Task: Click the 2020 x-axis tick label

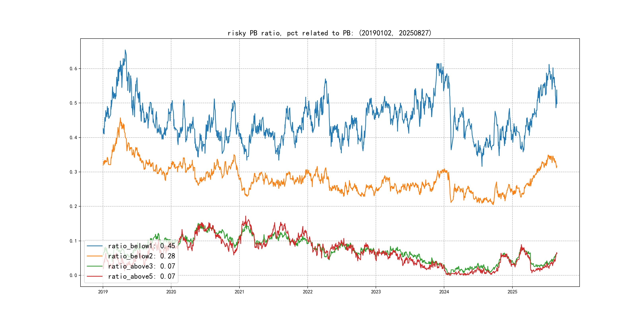Action: tap(171, 292)
